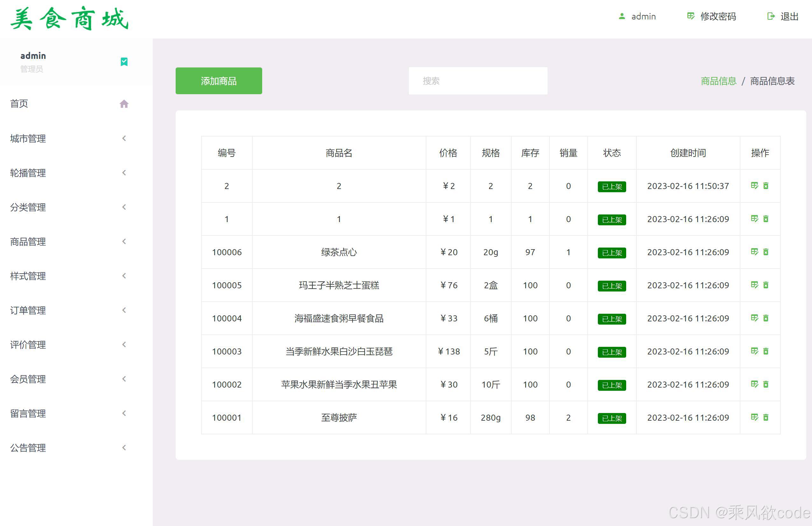
Task: Delete product 100003 using trash icon
Action: [766, 351]
